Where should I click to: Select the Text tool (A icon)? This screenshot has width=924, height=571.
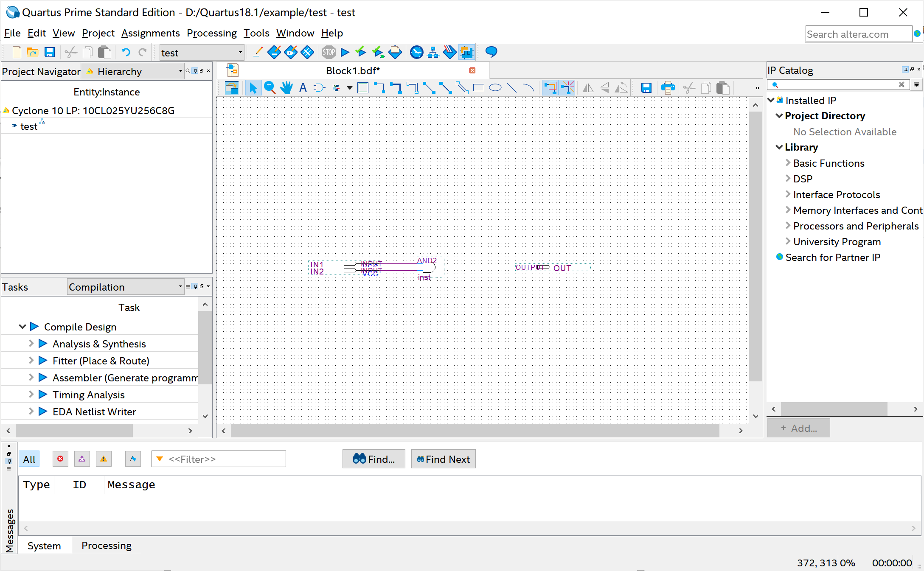tap(303, 88)
